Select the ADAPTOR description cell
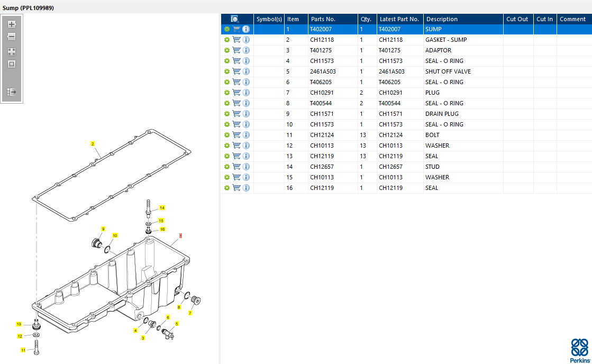The height and width of the screenshot is (364, 592). 463,50
